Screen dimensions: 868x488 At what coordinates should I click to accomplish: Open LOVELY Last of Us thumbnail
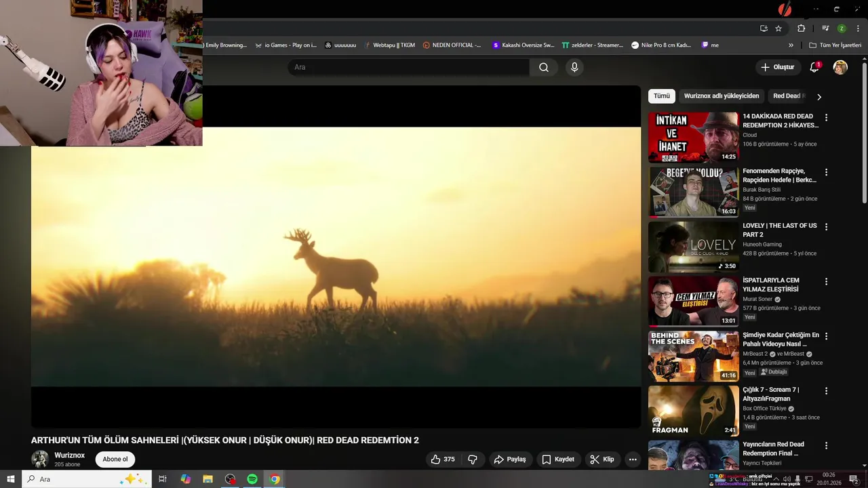point(694,247)
